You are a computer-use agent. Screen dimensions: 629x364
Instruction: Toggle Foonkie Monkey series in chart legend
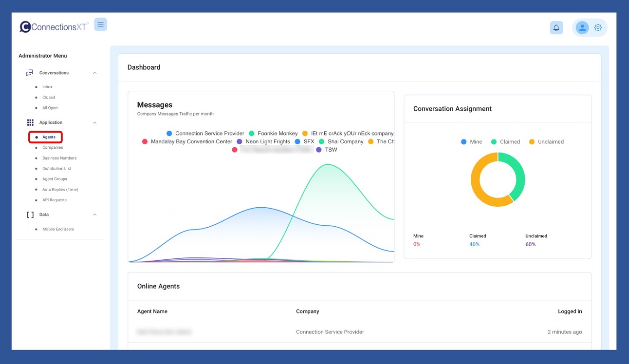tap(273, 134)
